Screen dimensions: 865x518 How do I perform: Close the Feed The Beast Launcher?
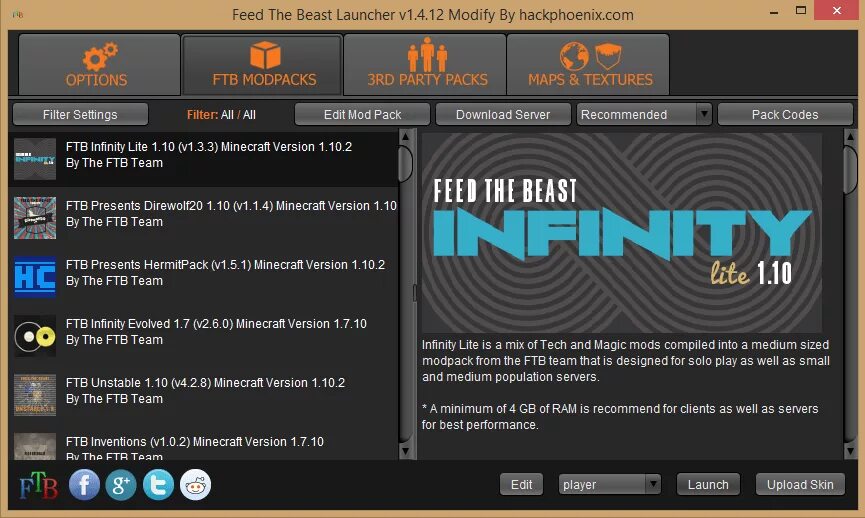(836, 10)
